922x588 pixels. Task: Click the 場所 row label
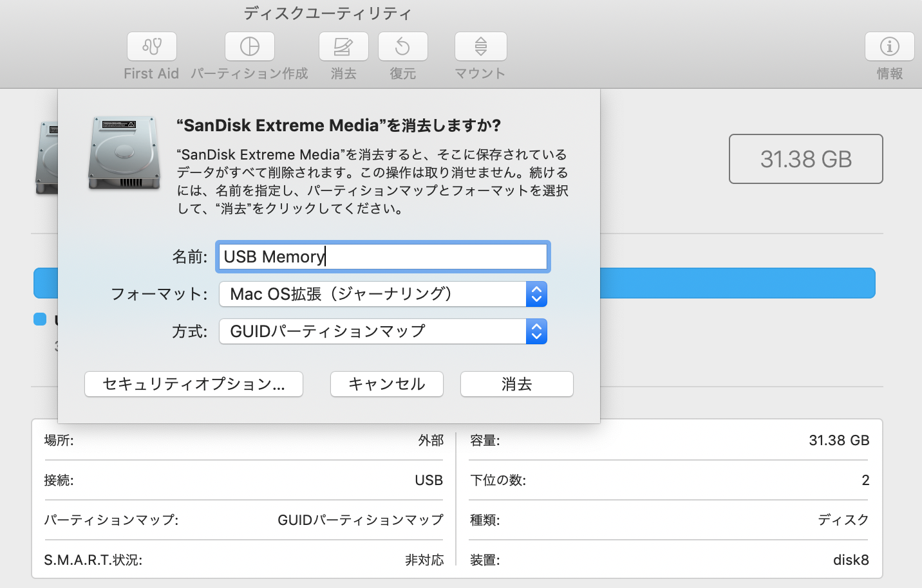(59, 441)
